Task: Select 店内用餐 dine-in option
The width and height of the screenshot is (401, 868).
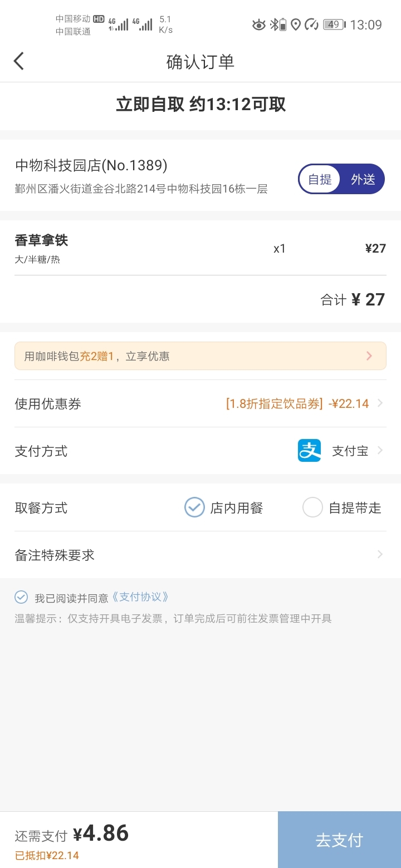Action: (224, 507)
